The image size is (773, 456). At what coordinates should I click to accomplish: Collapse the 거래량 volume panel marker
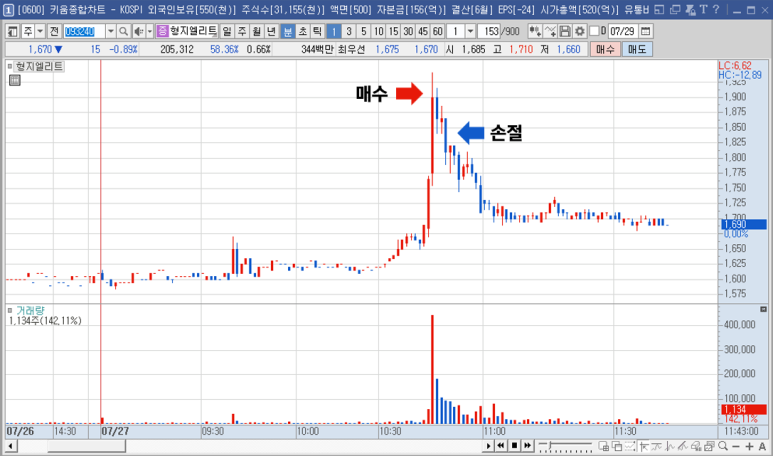click(10, 311)
